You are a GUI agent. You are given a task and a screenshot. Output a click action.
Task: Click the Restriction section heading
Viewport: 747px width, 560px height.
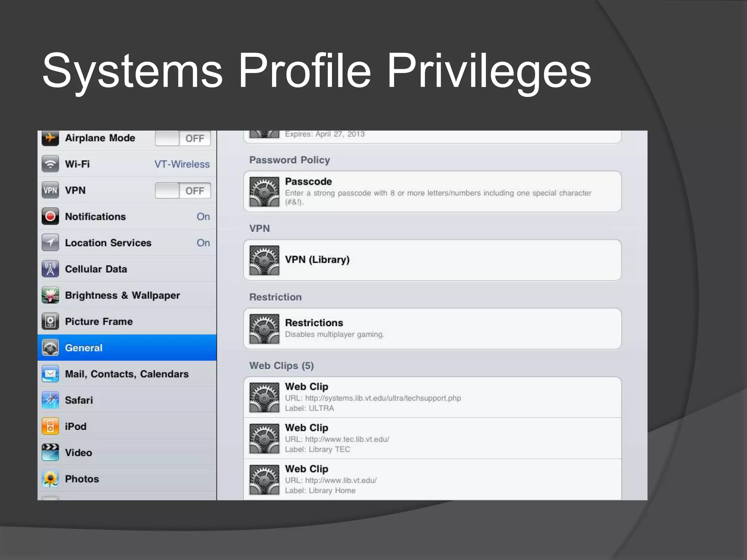point(275,297)
